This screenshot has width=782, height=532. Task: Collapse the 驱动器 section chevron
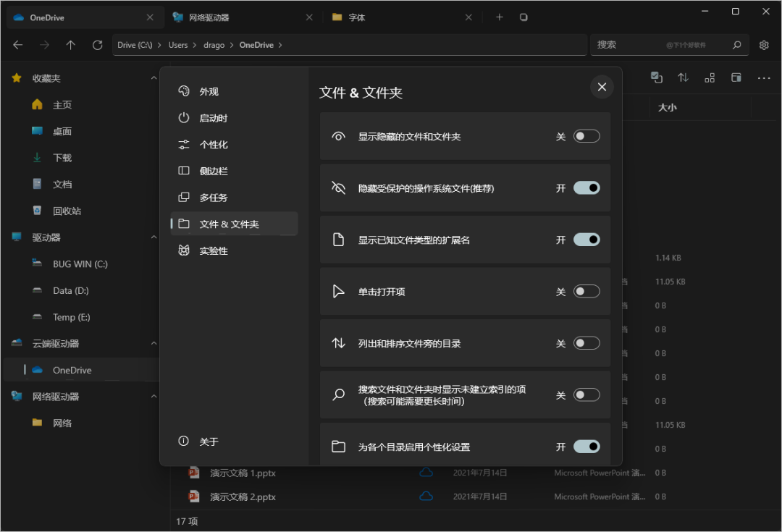click(x=154, y=237)
